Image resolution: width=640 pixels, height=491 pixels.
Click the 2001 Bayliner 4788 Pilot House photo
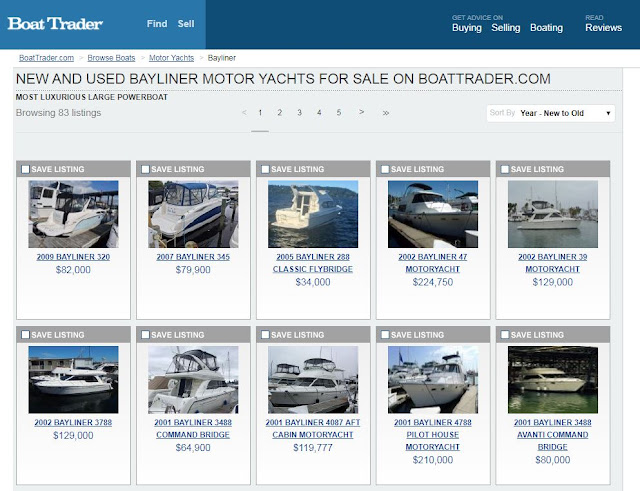(433, 380)
